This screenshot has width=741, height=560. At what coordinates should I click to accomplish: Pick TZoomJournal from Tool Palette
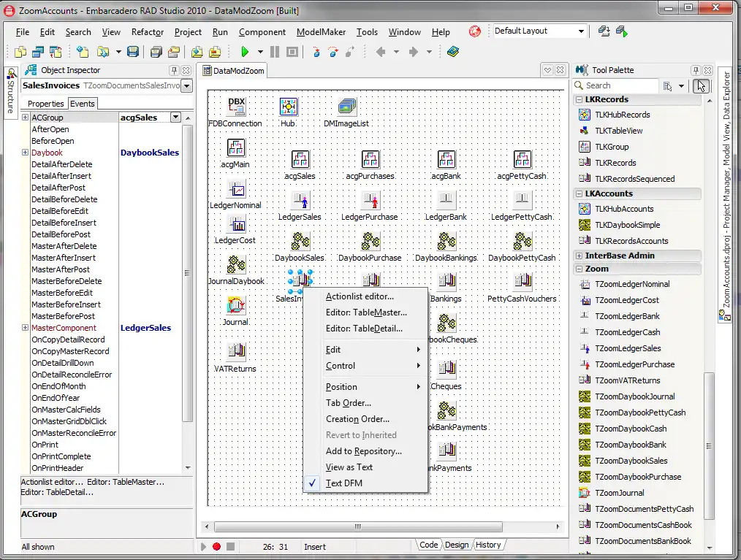coord(619,493)
